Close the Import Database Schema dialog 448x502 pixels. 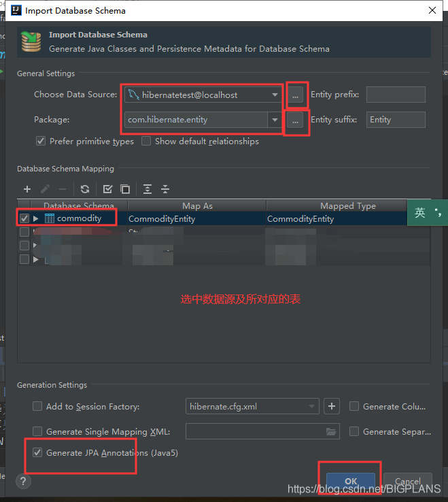point(432,10)
